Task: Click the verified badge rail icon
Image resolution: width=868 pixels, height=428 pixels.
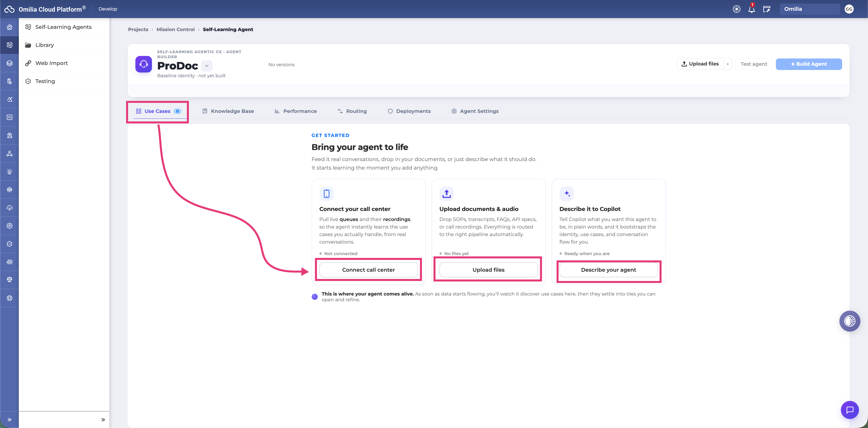Action: point(10,244)
